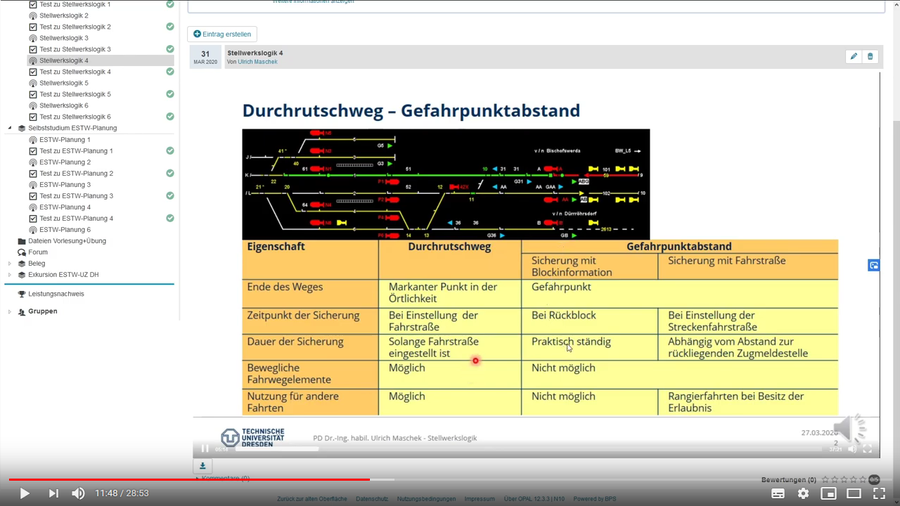
Task: Open ESTW-Planung 4 podcast
Action: click(x=65, y=207)
